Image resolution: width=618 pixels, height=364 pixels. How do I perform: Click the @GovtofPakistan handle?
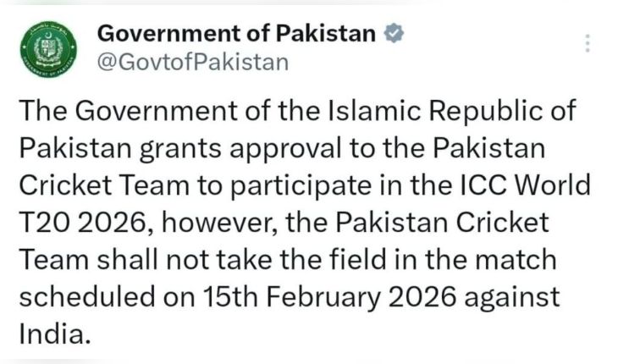pos(193,62)
